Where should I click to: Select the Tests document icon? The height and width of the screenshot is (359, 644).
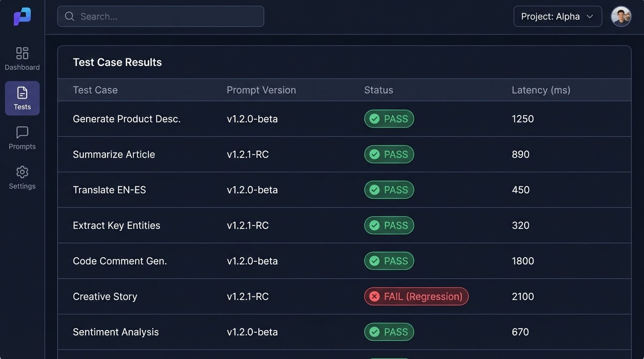coord(22,93)
